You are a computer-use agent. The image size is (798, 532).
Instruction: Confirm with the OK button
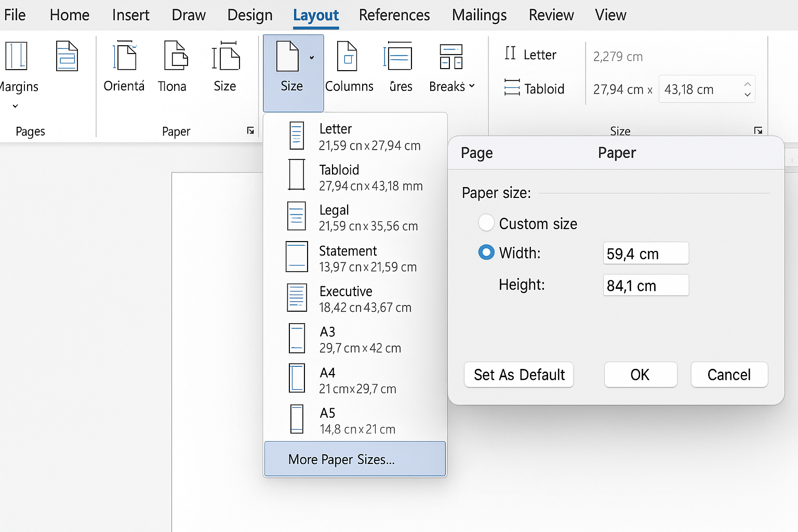[641, 375]
